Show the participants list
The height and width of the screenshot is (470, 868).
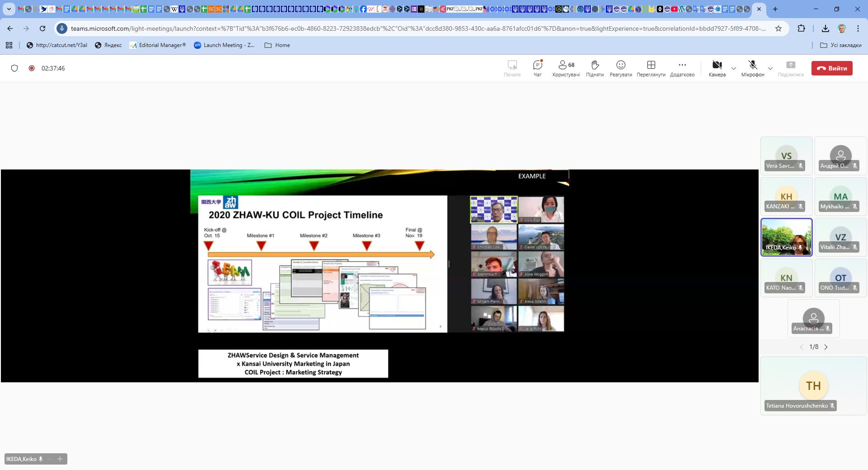[x=566, y=68]
